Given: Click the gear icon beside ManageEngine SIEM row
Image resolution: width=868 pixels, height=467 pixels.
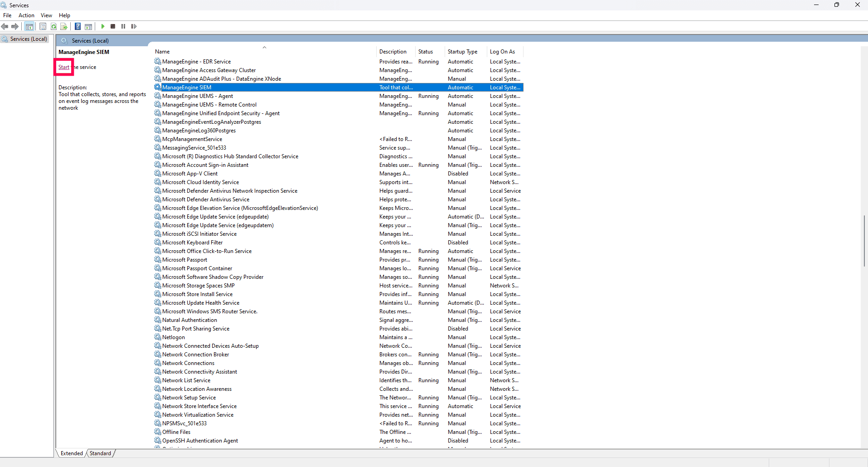Looking at the screenshot, I should (x=158, y=87).
